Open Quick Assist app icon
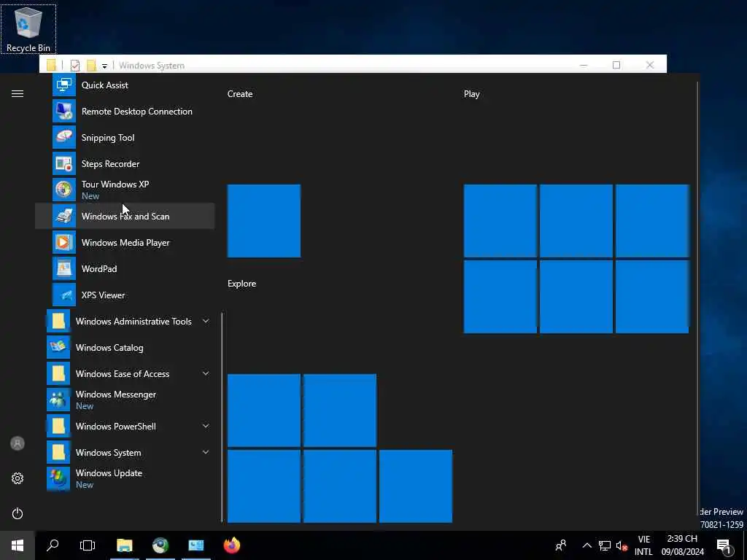Viewport: 747px width, 560px height. point(64,85)
